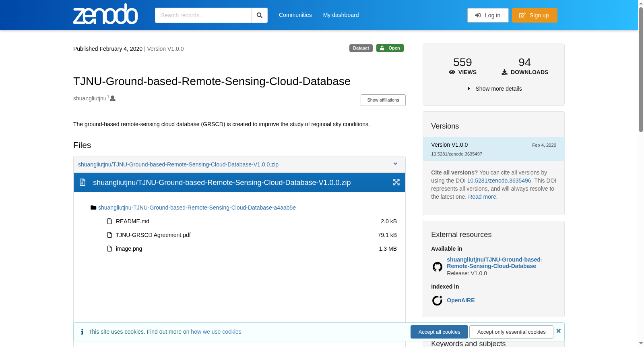Expand Show more details statistics
Viewport: 644px width, 347px height.
[495, 89]
